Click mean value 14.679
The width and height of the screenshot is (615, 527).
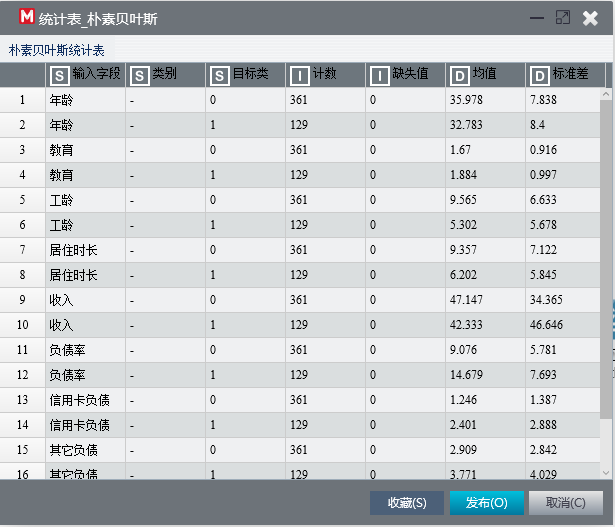pos(466,375)
